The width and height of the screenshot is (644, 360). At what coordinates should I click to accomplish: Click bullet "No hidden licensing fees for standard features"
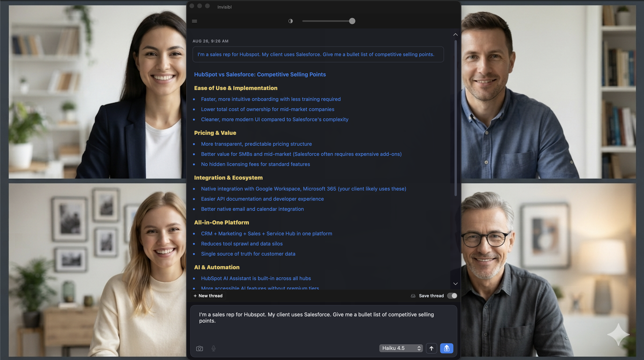255,164
